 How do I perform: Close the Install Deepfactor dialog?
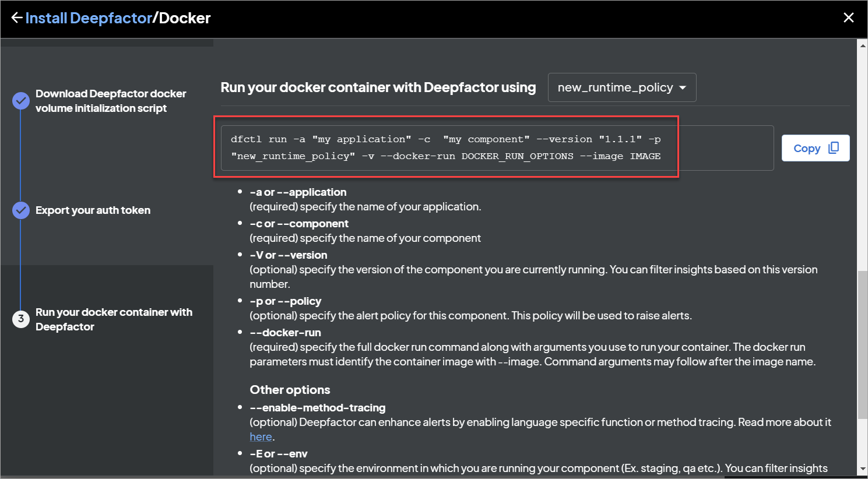tap(849, 18)
